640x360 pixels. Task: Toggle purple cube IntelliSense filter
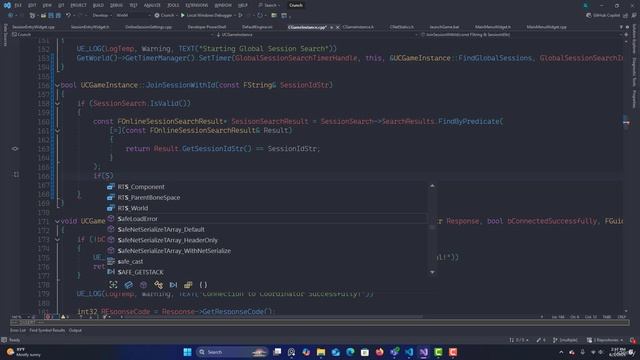[x=143, y=284]
